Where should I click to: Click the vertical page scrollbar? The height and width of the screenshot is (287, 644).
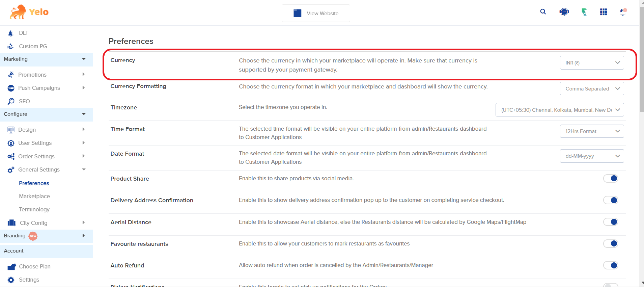641,68
